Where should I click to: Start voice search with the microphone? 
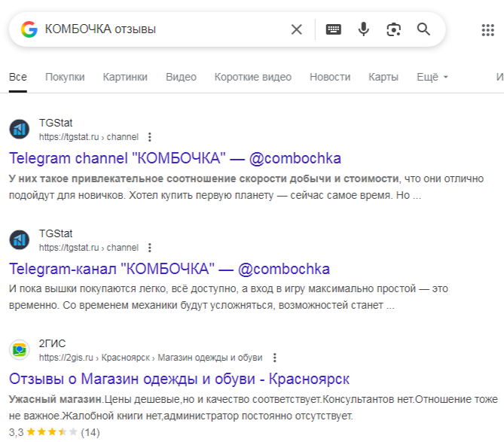click(364, 29)
